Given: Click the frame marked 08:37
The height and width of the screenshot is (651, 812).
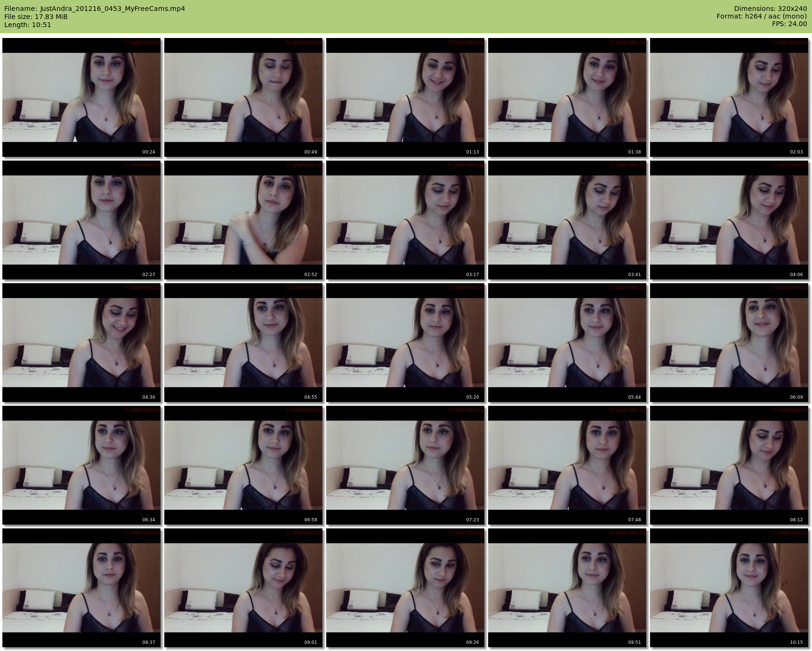Looking at the screenshot, I should coord(81,588).
